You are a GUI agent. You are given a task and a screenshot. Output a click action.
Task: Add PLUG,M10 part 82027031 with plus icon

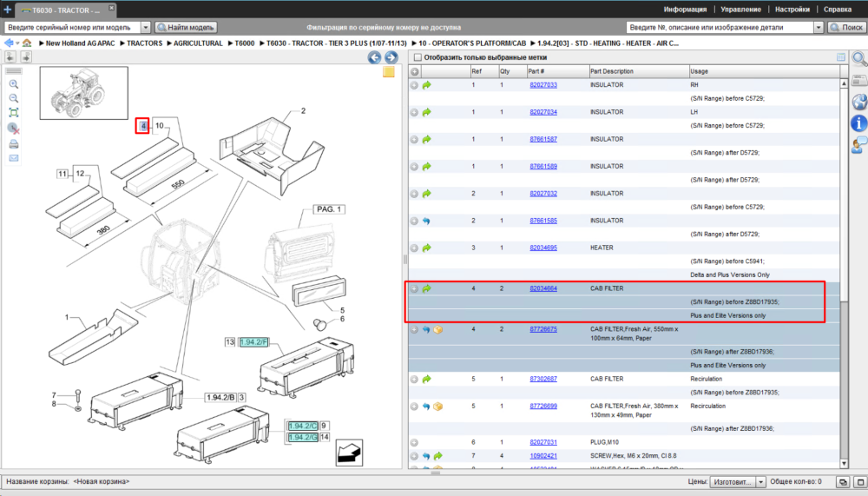[x=414, y=443]
